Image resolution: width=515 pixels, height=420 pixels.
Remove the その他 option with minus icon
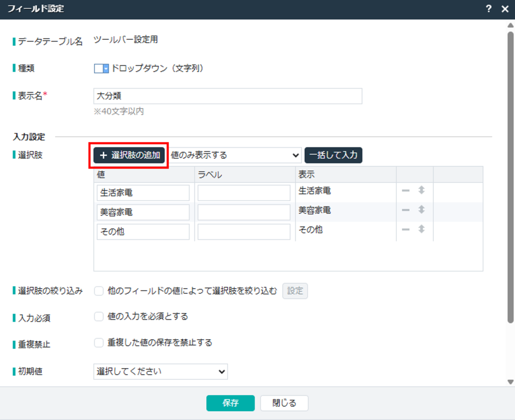click(x=405, y=229)
